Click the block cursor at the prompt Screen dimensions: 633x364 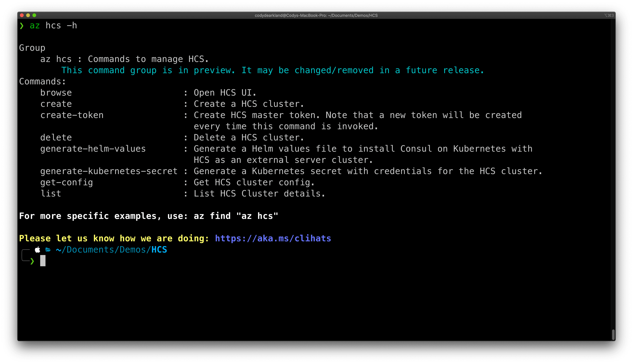43,261
